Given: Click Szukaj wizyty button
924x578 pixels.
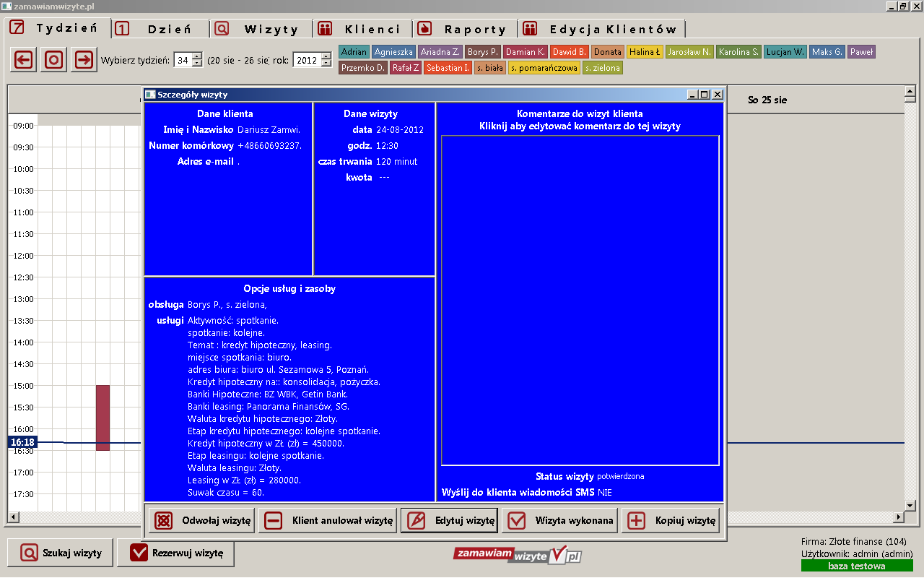Looking at the screenshot, I should click(x=60, y=553).
